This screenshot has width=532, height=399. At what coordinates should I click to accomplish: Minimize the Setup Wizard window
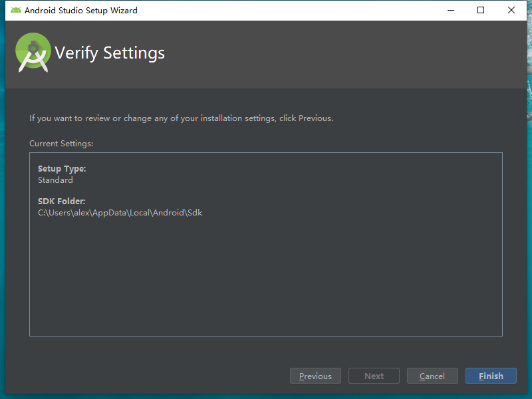(x=451, y=10)
